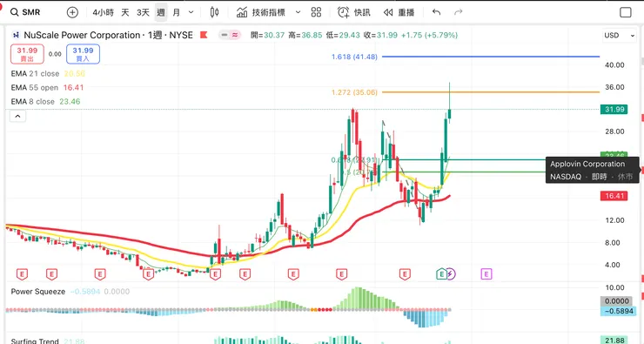Click the 31.99 賣出 sell button
Viewport: 644px width, 344px height.
tap(27, 54)
